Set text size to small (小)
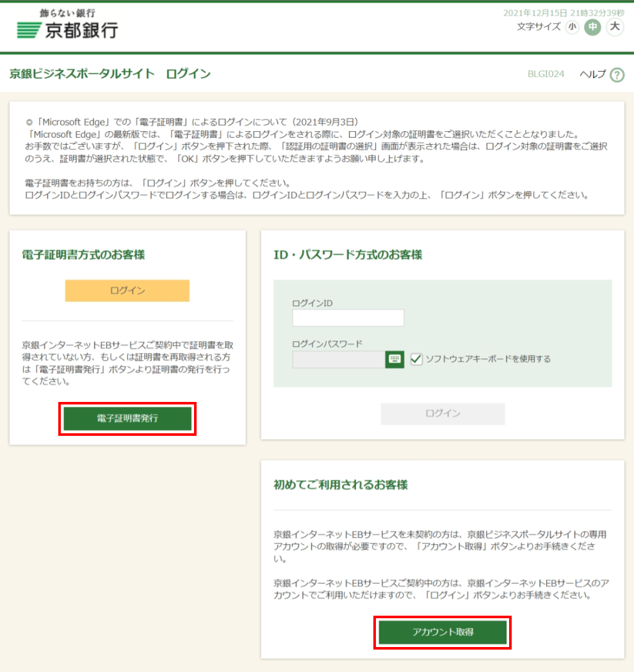Viewport: 634px width, 672px height. (572, 27)
